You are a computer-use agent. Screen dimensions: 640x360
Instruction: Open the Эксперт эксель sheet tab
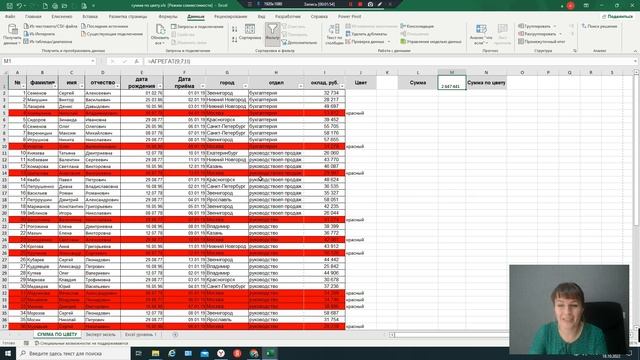tap(100, 335)
